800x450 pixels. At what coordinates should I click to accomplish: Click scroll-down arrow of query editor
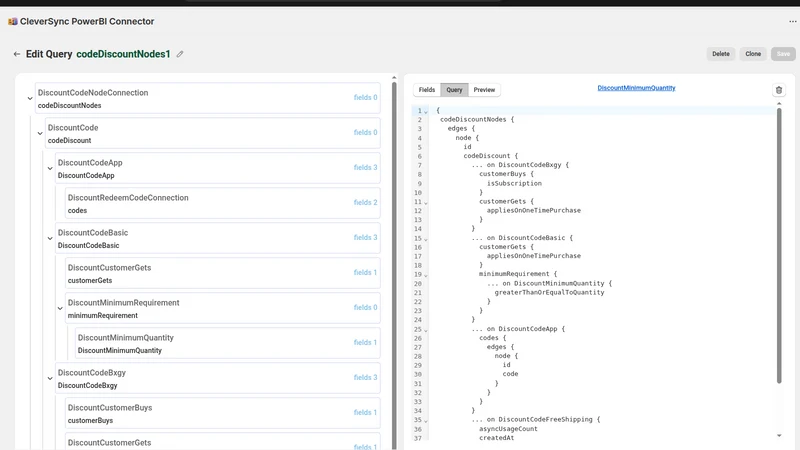pos(779,436)
